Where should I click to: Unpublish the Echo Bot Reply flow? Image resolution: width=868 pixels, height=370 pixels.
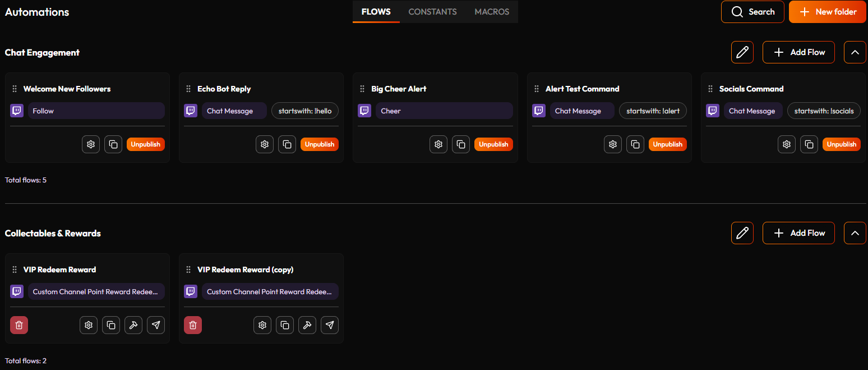(320, 144)
